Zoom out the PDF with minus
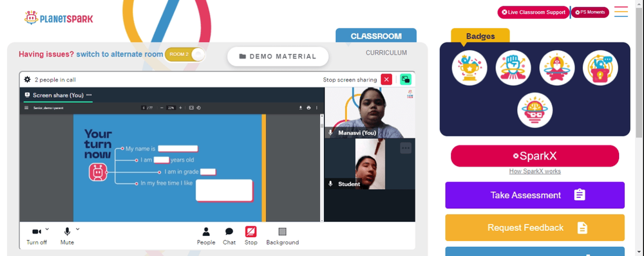The height and width of the screenshot is (256, 644). pyautogui.click(x=162, y=108)
